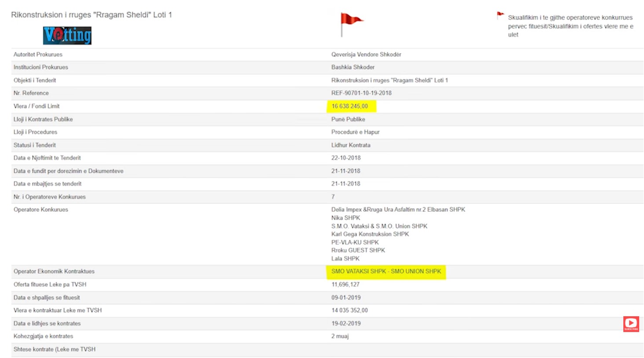Screen dimensions: 644x358
Task: Select "Rroku GUEST SHPK" from operators list
Action: point(358,250)
